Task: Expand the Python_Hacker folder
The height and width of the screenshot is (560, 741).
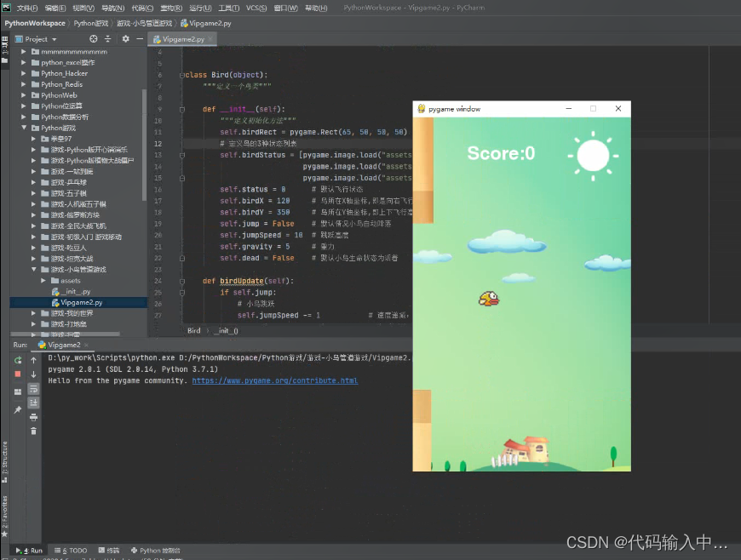Action: 24,73
